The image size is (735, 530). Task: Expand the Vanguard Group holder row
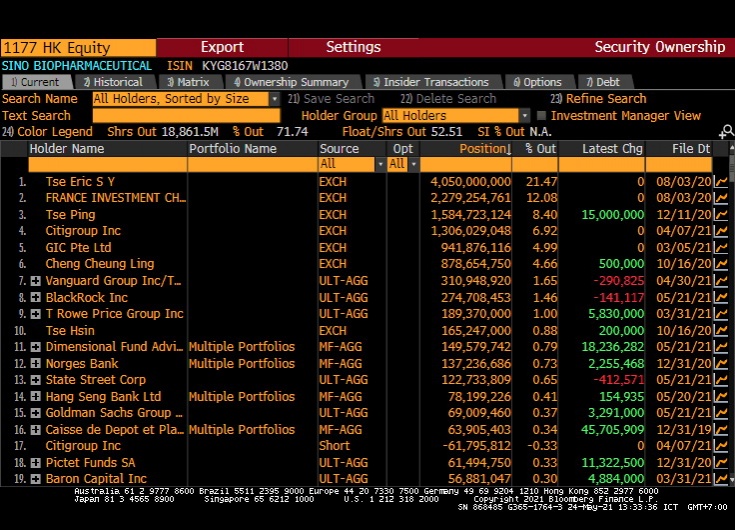pos(36,282)
